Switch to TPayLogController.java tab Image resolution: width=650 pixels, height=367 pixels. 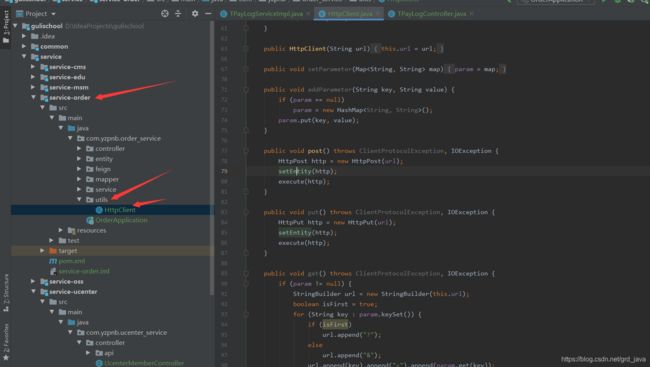[431, 14]
